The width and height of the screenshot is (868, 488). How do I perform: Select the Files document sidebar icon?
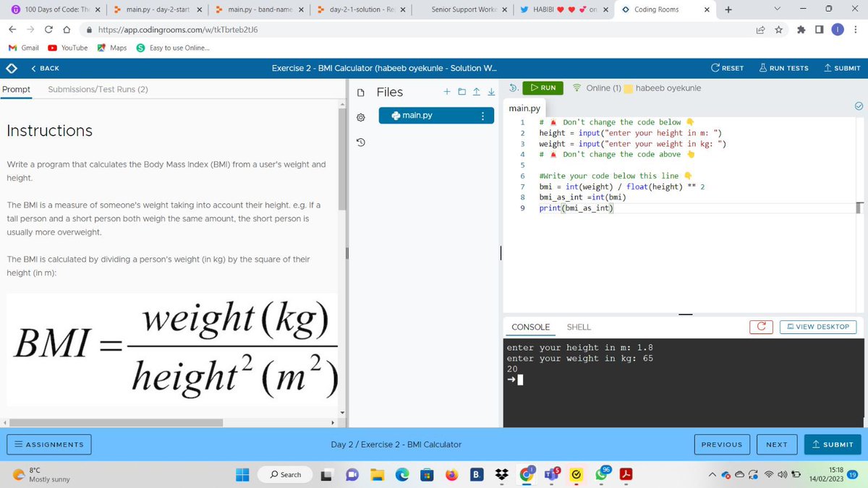362,93
